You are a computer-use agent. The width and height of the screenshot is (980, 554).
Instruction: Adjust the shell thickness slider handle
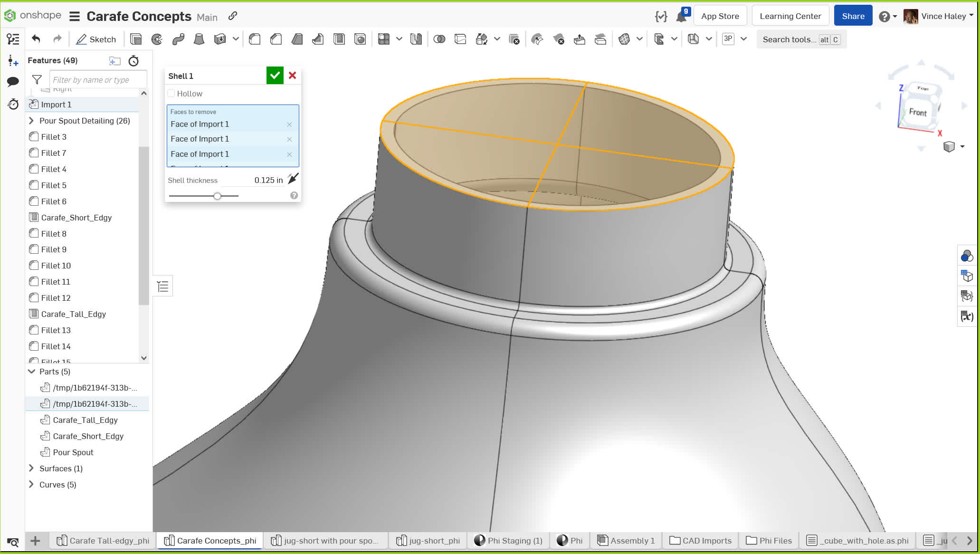tap(217, 196)
